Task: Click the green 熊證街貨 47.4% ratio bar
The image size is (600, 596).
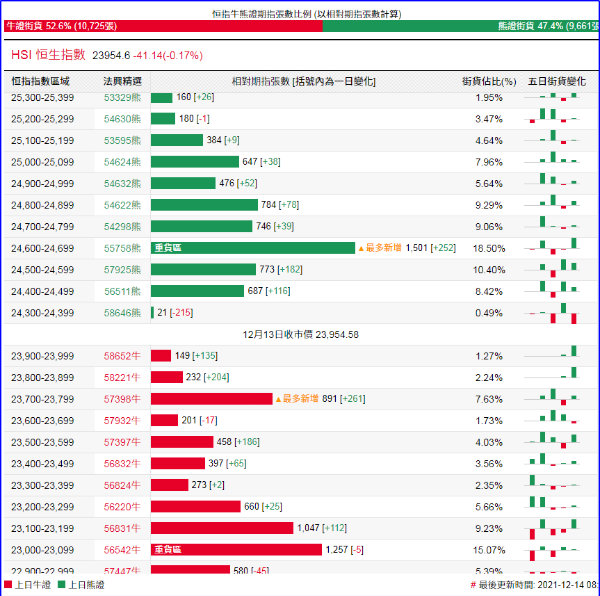Action: (460, 27)
